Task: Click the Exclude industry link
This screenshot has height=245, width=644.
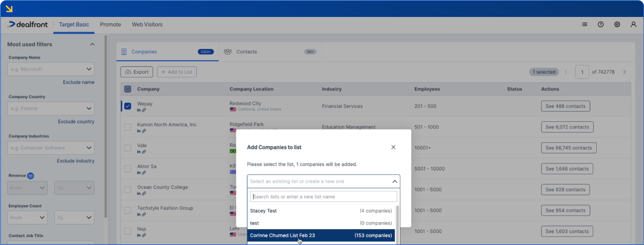Action: 76,161
